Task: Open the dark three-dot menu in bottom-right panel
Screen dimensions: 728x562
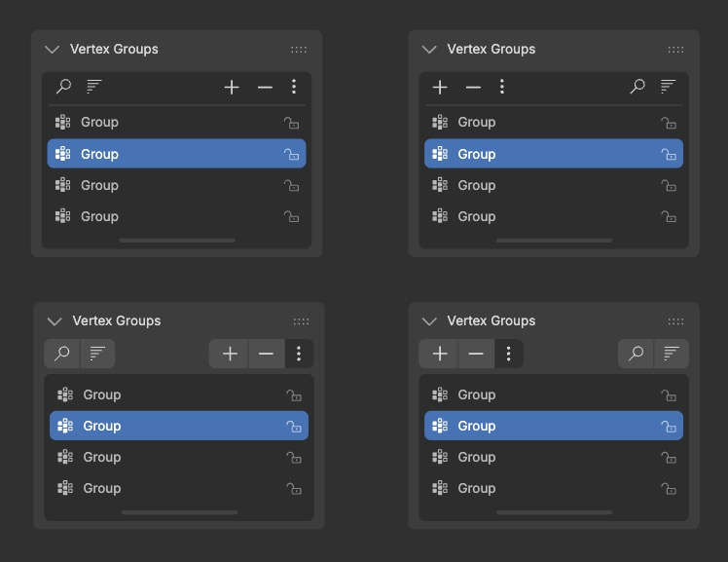Action: [x=509, y=354]
